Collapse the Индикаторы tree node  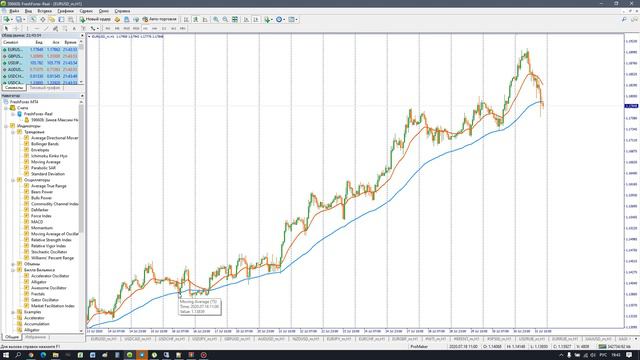click(6, 126)
